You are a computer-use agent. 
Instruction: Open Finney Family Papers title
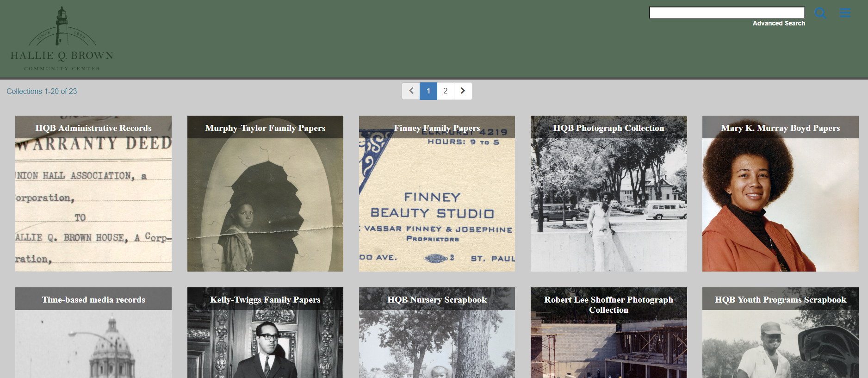pos(437,128)
